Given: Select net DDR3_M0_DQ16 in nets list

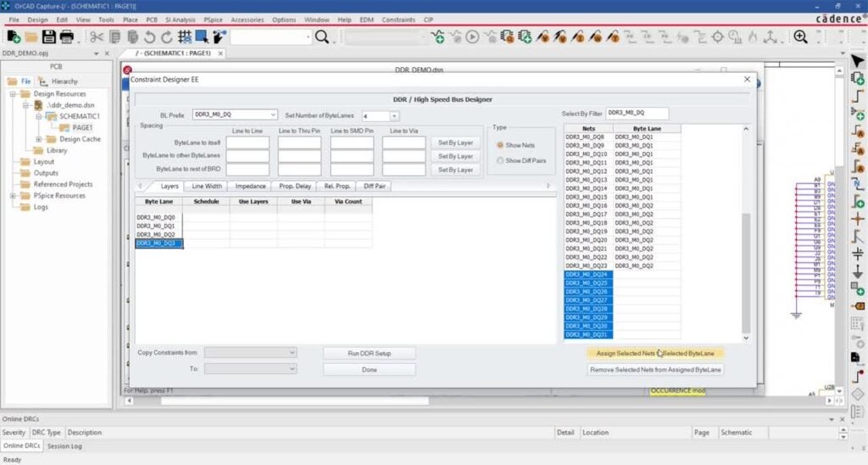Looking at the screenshot, I should click(588, 205).
